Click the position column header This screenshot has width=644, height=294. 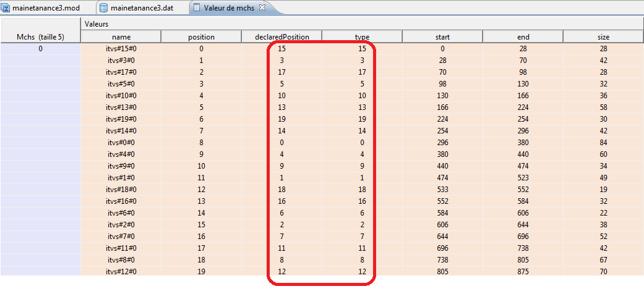[201, 37]
